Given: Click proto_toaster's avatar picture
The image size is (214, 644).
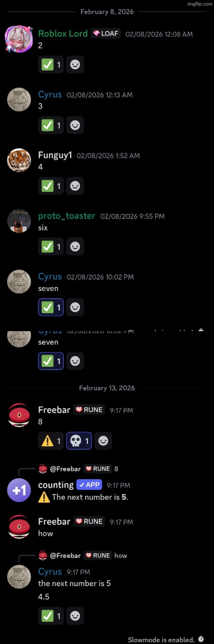Looking at the screenshot, I should click(x=19, y=222).
